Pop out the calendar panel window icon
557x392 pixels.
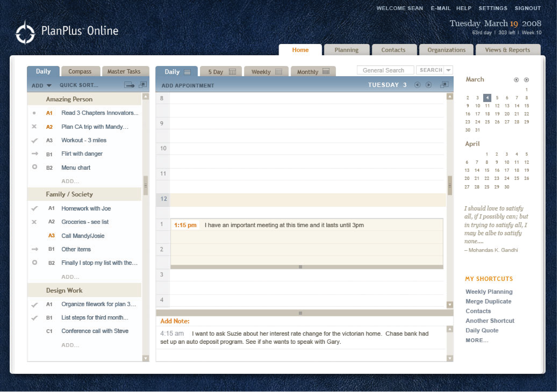click(x=444, y=85)
